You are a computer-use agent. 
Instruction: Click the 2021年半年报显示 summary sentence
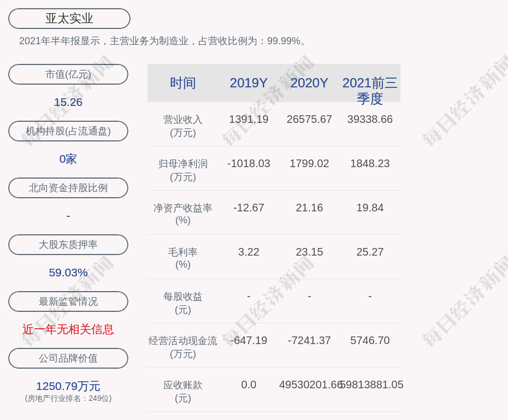(x=162, y=41)
